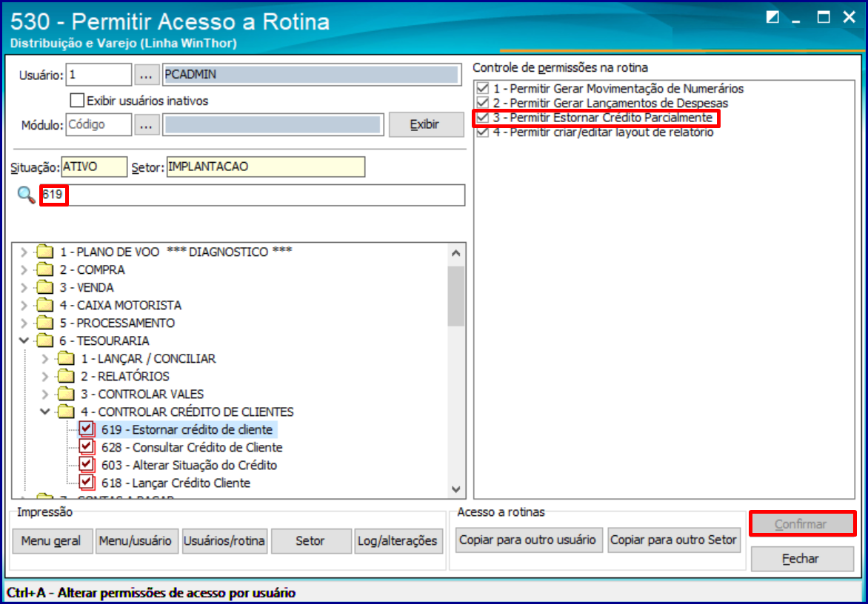Click the restore-down icon in the title bar
This screenshot has width=868, height=604.
772,18
